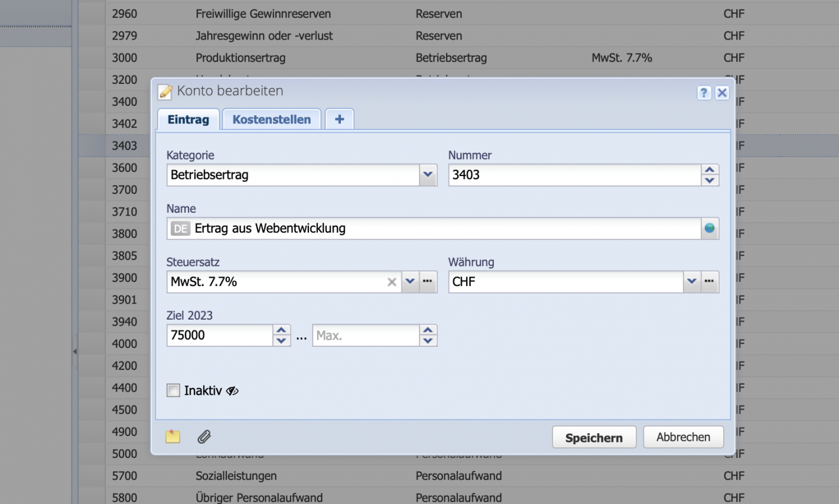Enable the Inaktiv checkbox
The image size is (839, 504).
click(x=173, y=390)
